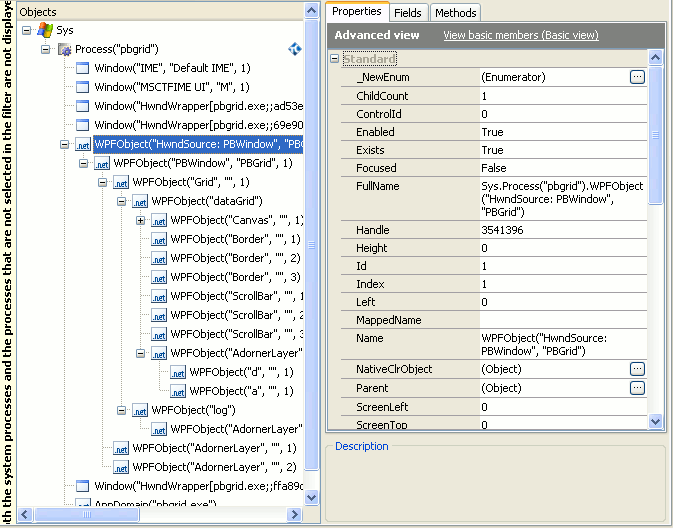The width and height of the screenshot is (673, 529).
Task: Select WPFObject("ScrollBar", "", 1) tree item
Action: tap(236, 296)
